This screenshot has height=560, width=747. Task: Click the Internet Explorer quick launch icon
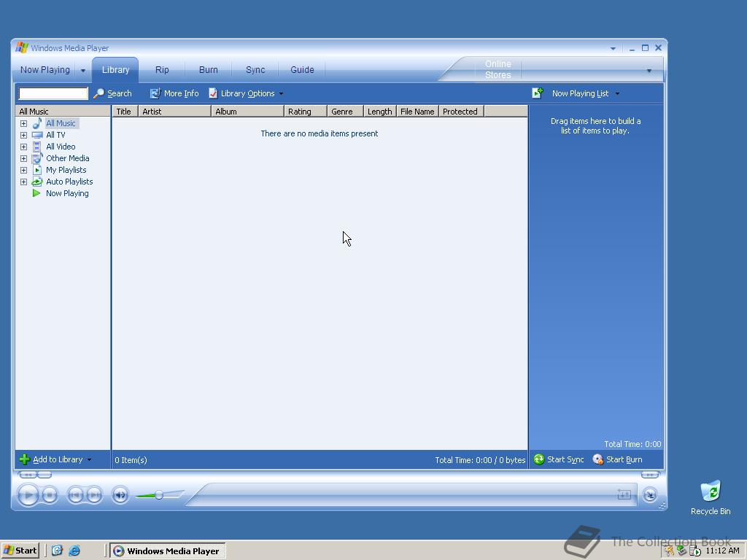pos(75,551)
